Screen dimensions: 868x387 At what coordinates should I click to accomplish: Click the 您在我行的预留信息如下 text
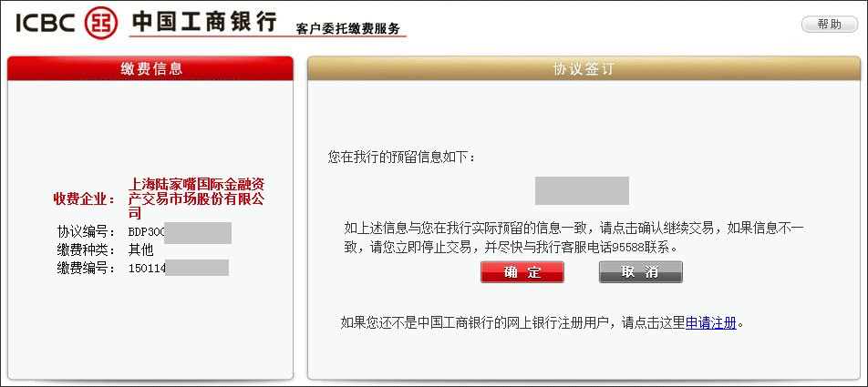pos(401,158)
